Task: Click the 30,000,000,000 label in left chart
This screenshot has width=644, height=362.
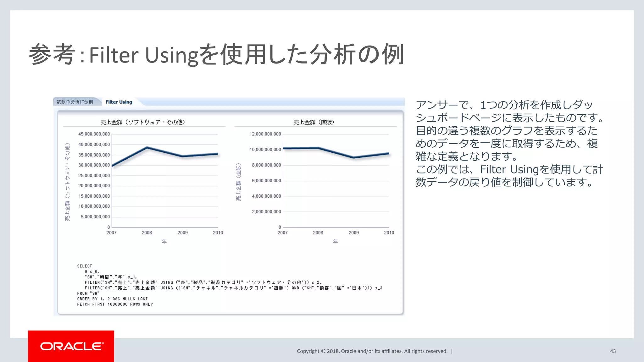Action: tap(94, 165)
